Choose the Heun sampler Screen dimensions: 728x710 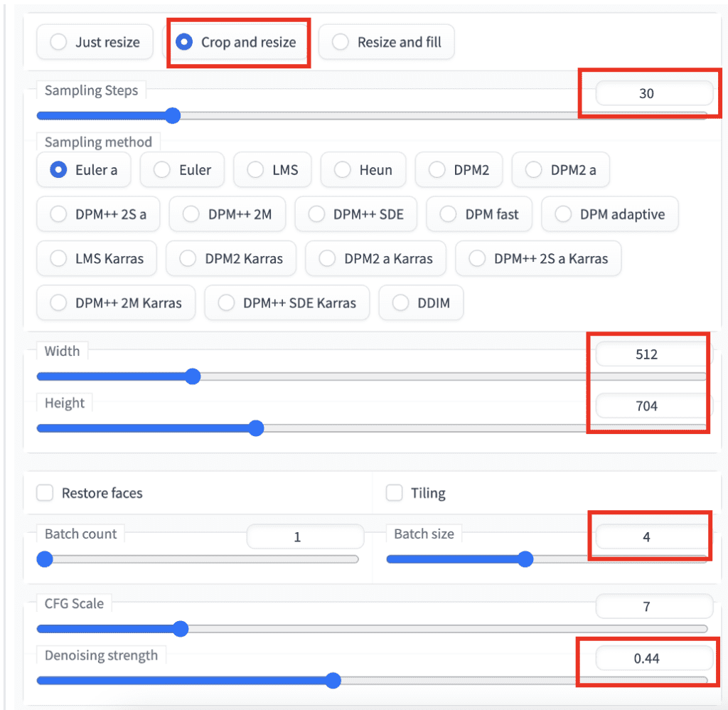pos(363,169)
